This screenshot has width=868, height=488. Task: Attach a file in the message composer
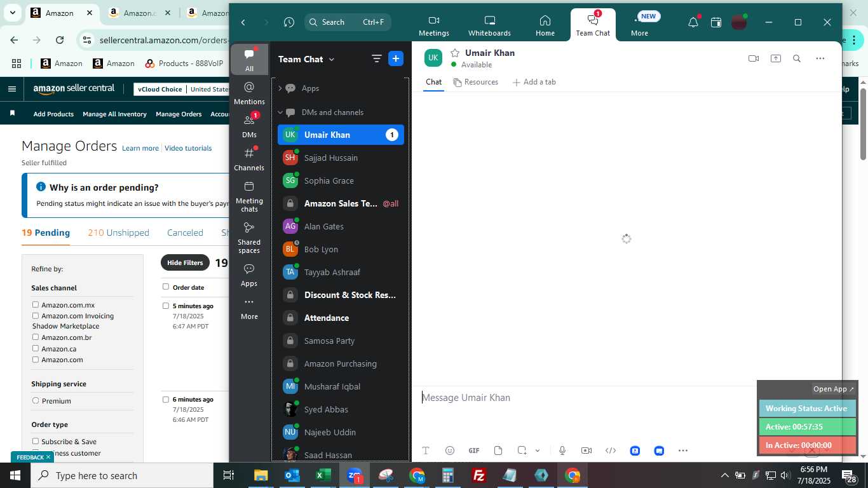[498, 451]
